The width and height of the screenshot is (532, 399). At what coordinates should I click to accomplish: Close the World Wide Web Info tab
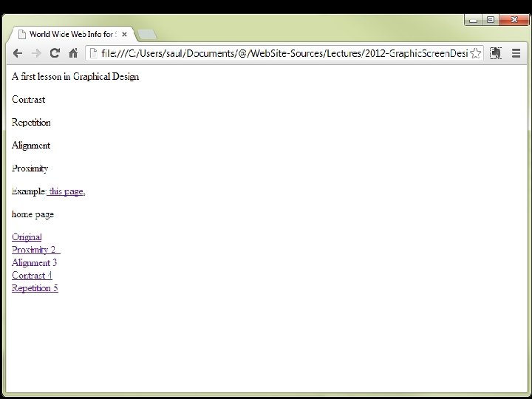(125, 34)
